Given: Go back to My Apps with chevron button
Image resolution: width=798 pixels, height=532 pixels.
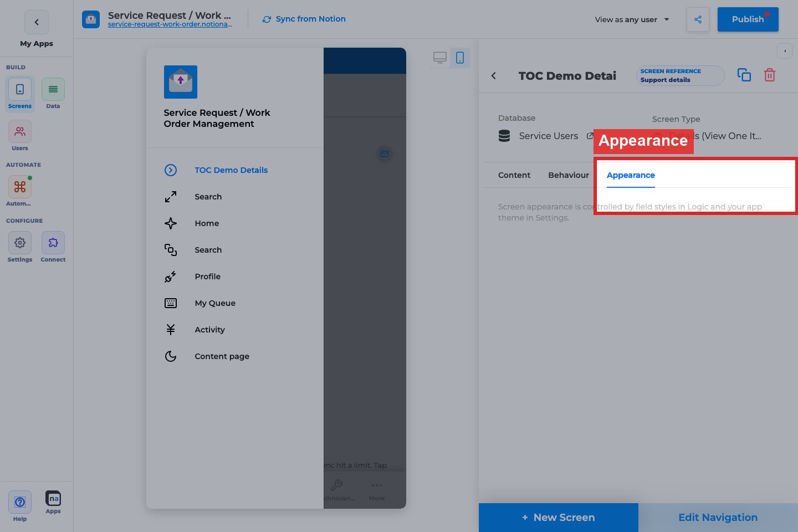Looking at the screenshot, I should 37,22.
